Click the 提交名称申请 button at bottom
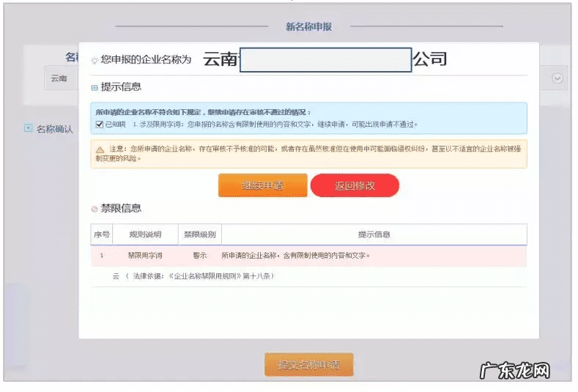The width and height of the screenshot is (578, 392). [311, 366]
